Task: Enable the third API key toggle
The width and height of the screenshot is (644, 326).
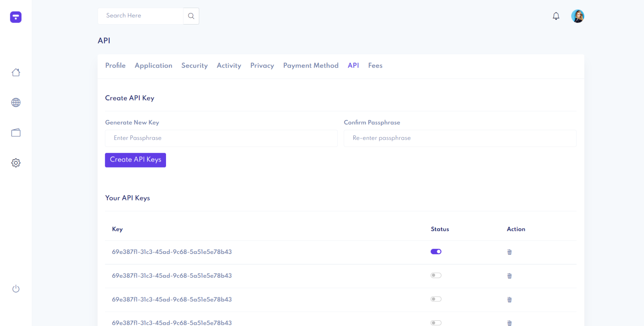Action: click(436, 299)
